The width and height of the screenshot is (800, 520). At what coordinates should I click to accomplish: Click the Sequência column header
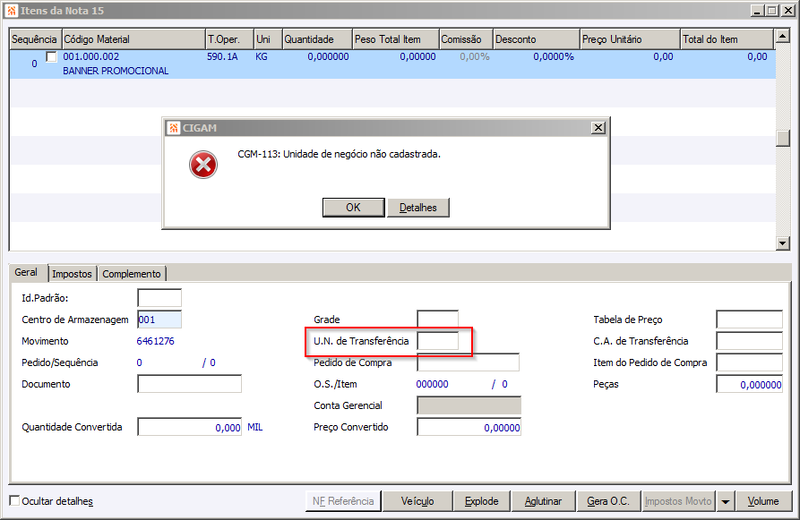[x=34, y=39]
